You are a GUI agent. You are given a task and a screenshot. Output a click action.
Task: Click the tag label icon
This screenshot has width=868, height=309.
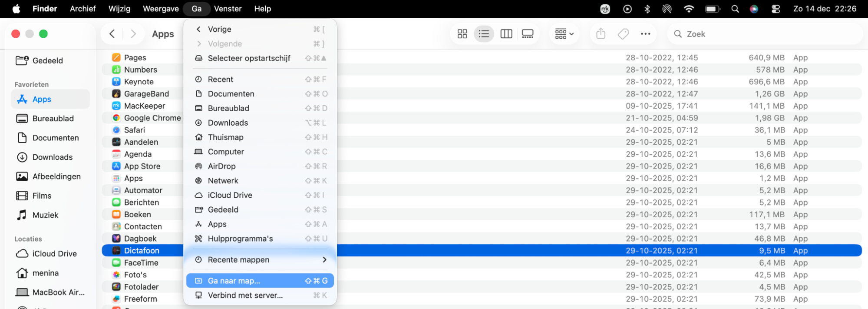[x=623, y=34]
